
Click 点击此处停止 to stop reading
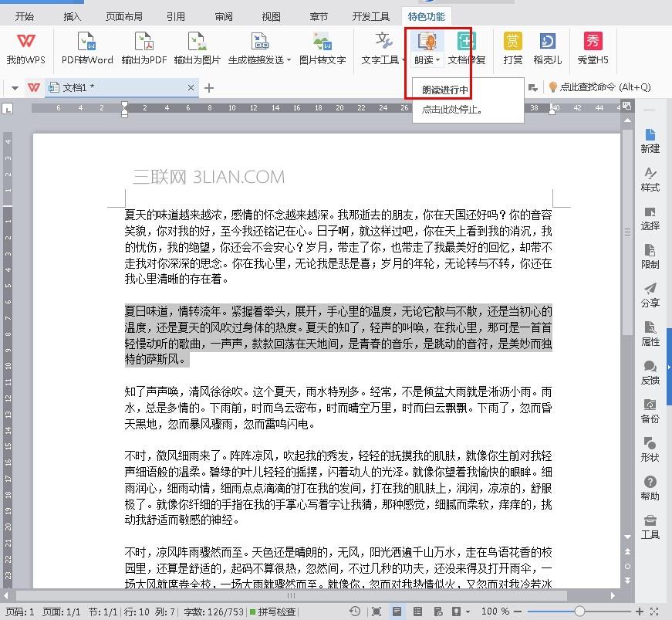(451, 110)
